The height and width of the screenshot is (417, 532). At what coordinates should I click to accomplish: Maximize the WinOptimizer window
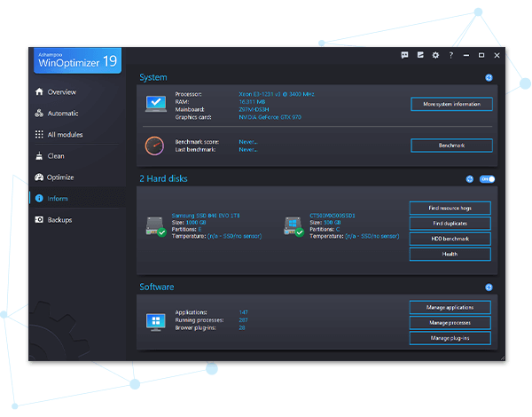point(481,55)
